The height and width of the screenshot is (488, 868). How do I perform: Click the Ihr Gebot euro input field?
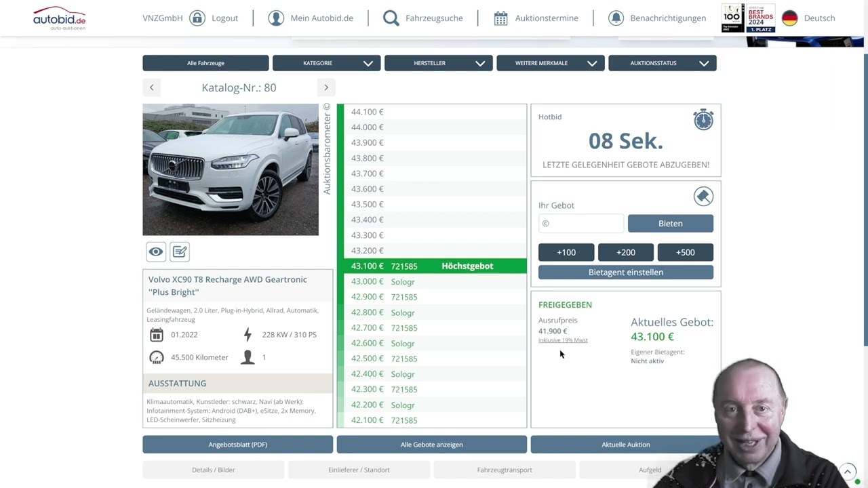(x=581, y=223)
